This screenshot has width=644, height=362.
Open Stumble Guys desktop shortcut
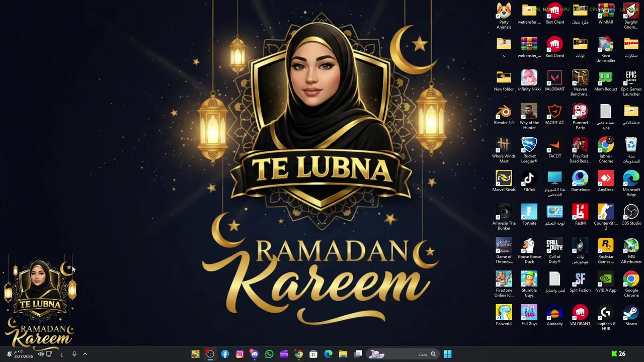tap(529, 285)
